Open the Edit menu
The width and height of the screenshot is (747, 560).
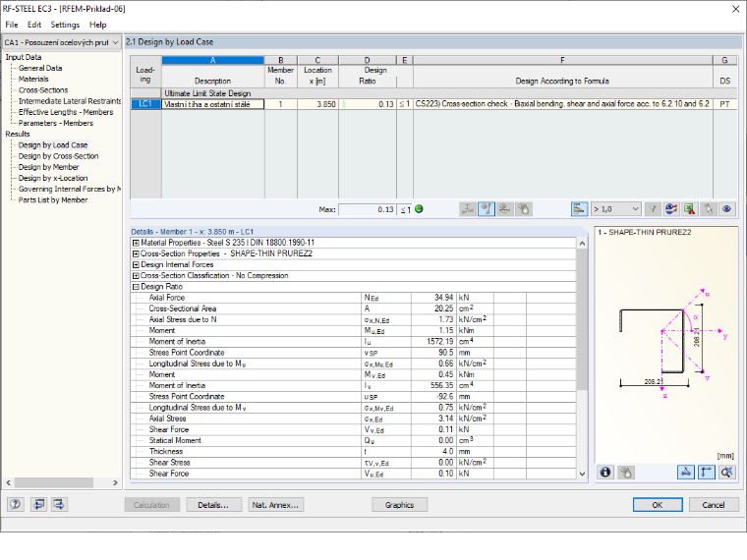pos(33,25)
